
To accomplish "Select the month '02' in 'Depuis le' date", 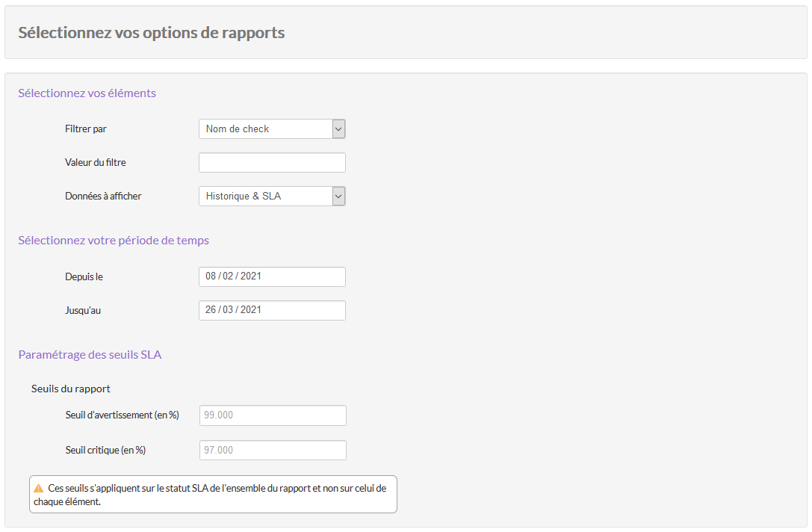I will [228, 276].
